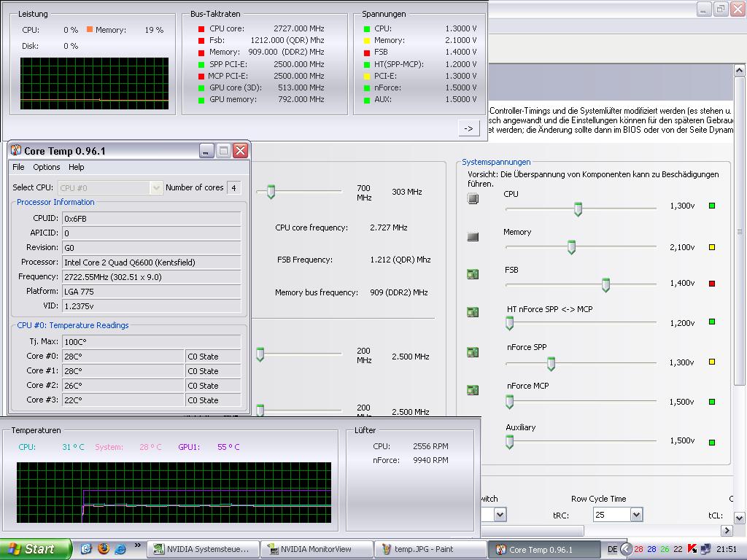This screenshot has height=560, width=747.
Task: Click the nForce SPP voltage slider handle
Action: point(551,364)
